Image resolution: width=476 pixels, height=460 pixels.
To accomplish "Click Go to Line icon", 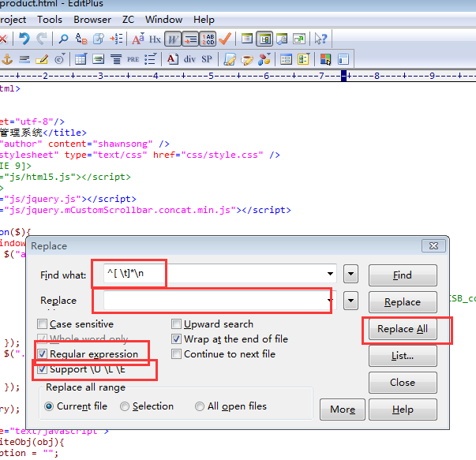I will point(116,39).
